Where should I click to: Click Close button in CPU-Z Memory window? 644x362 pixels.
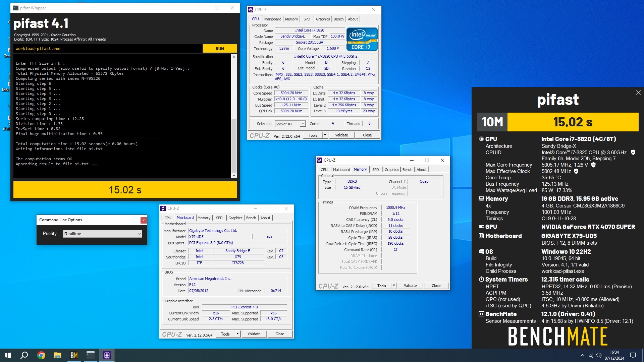coord(436,286)
